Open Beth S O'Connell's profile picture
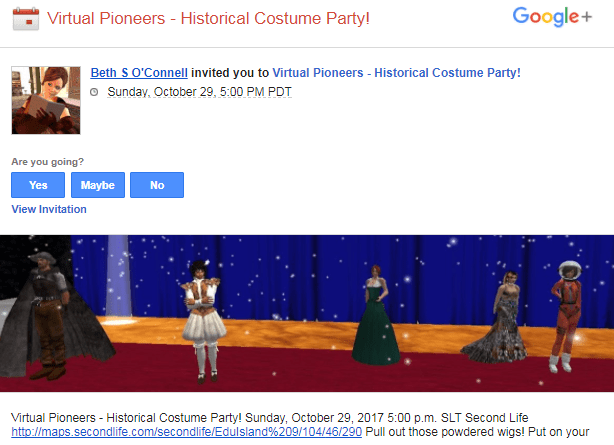 point(46,100)
